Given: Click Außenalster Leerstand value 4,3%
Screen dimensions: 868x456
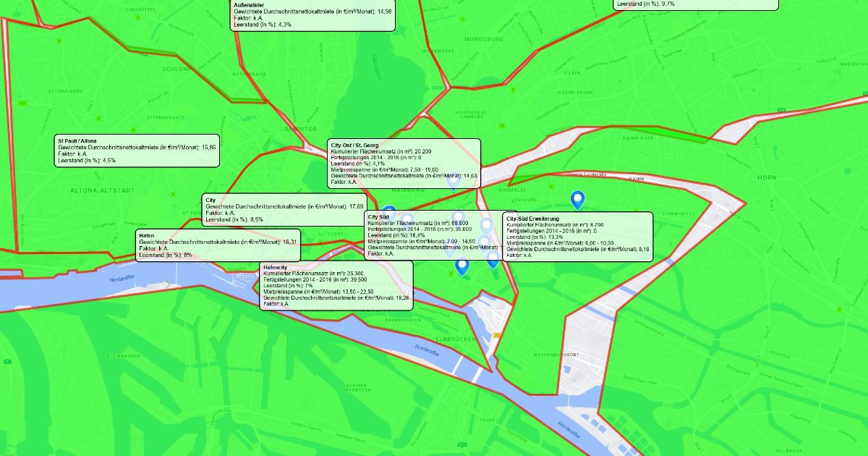Looking at the screenshot, I should [x=263, y=25].
